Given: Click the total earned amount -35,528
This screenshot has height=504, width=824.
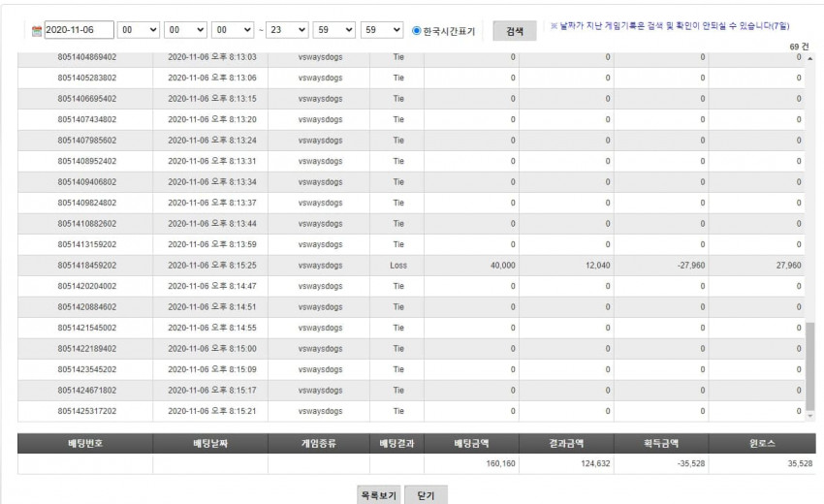Looking at the screenshot, I should [x=691, y=463].
